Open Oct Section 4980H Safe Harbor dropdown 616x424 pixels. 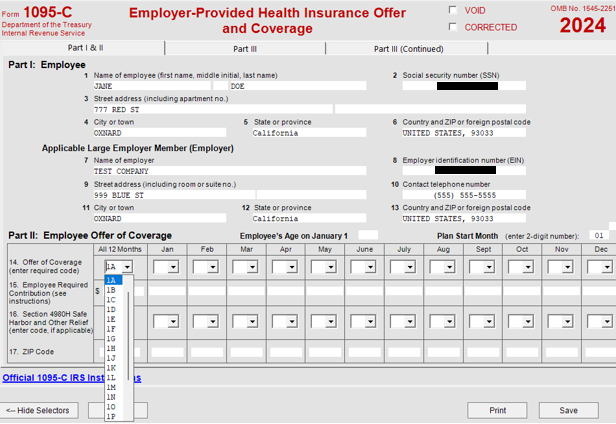528,321
